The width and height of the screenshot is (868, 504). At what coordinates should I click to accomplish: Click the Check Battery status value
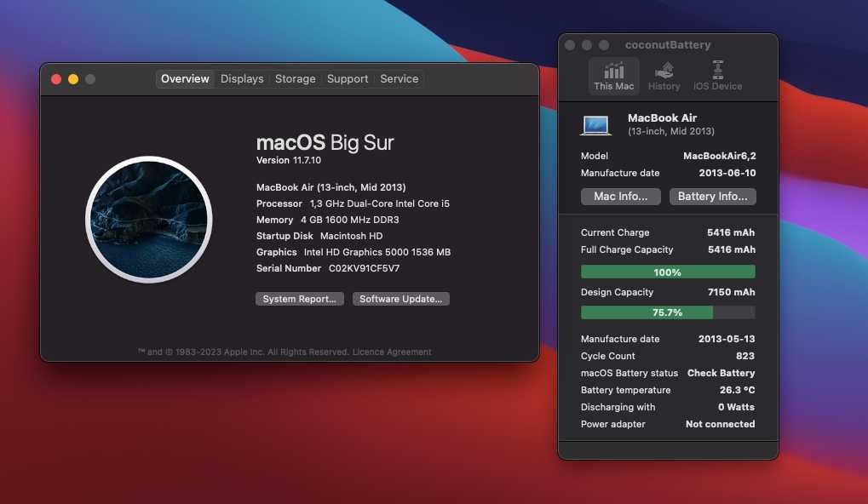(x=721, y=373)
